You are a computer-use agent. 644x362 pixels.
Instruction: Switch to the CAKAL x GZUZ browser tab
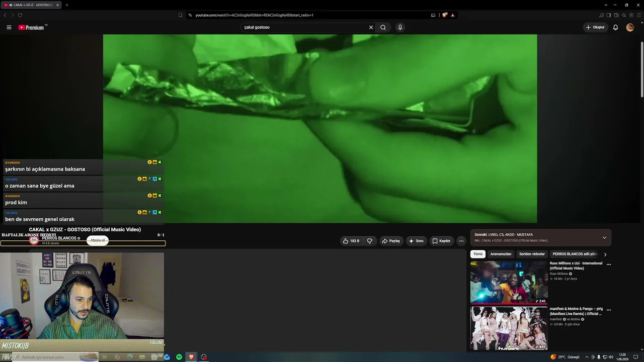pos(31,5)
